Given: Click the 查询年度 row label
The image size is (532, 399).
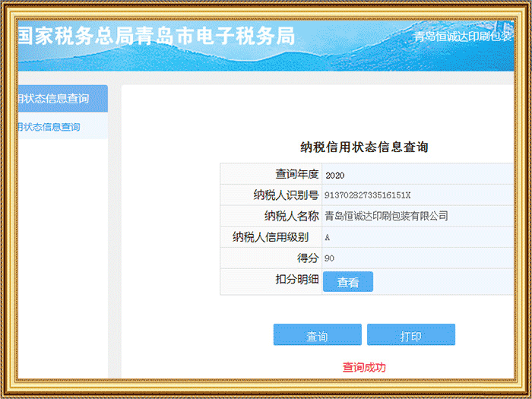Looking at the screenshot, I should click(x=296, y=174).
